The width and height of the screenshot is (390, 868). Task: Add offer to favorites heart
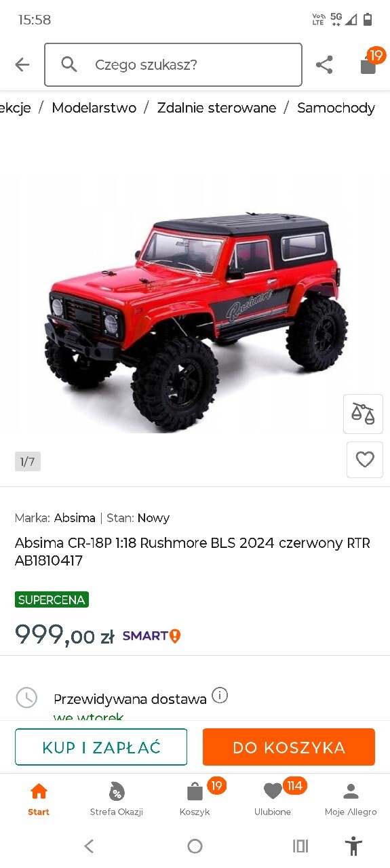[x=365, y=460]
